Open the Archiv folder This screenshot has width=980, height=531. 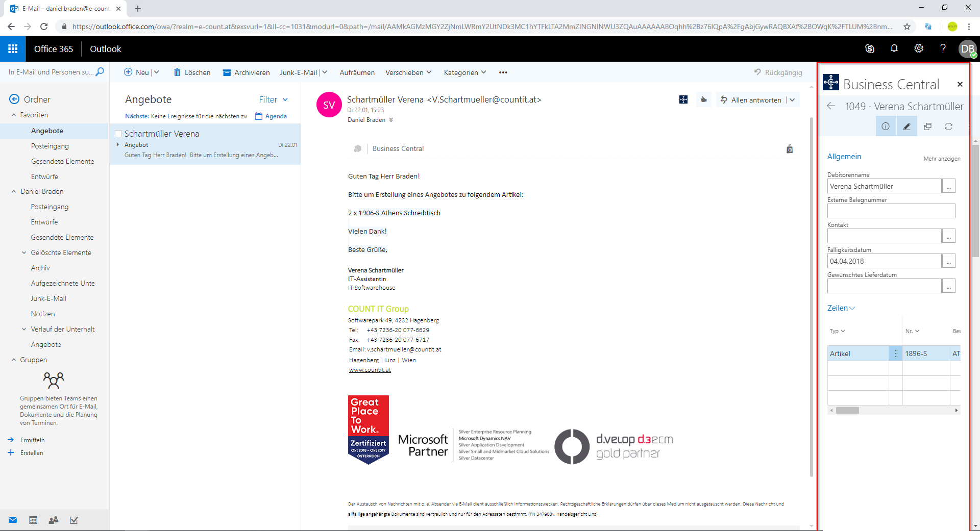click(x=40, y=268)
